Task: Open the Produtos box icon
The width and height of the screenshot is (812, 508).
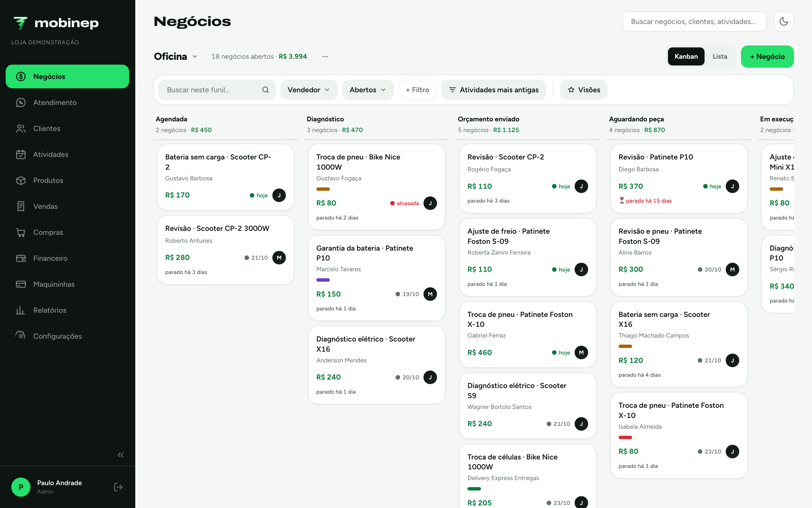Action: coord(21,180)
